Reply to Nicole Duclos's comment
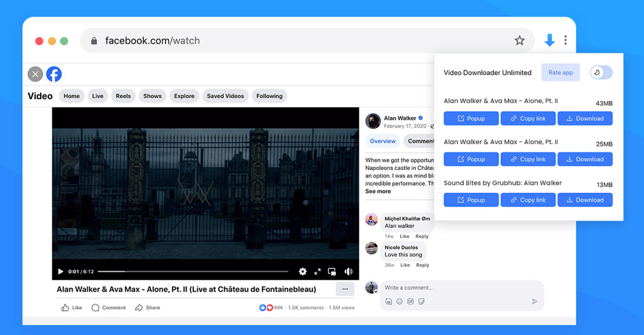The height and width of the screenshot is (335, 644). (422, 265)
